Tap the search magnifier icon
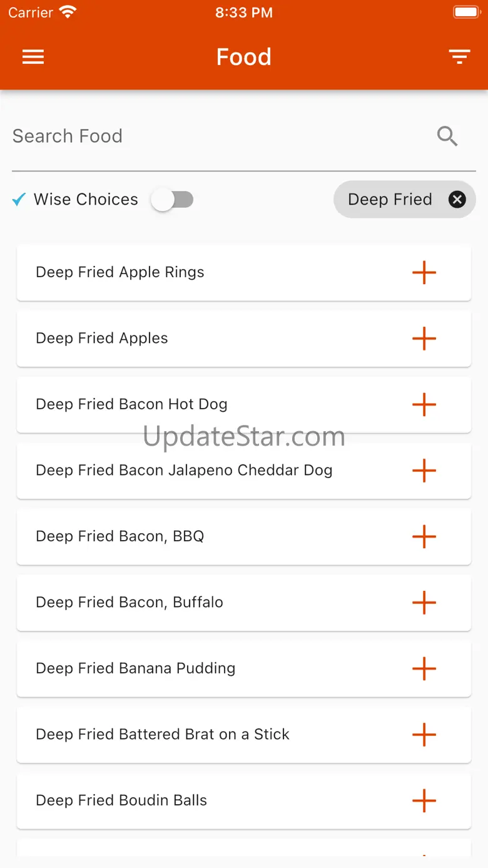488x868 pixels. [x=447, y=136]
